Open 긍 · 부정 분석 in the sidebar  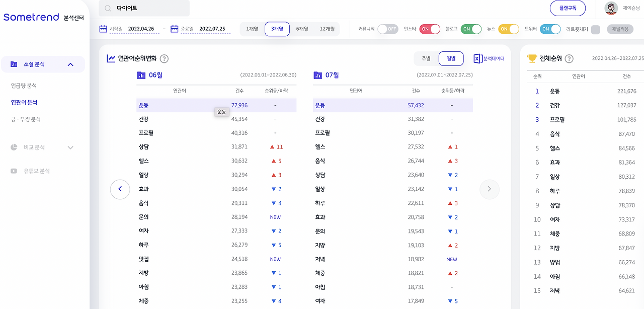pos(26,119)
